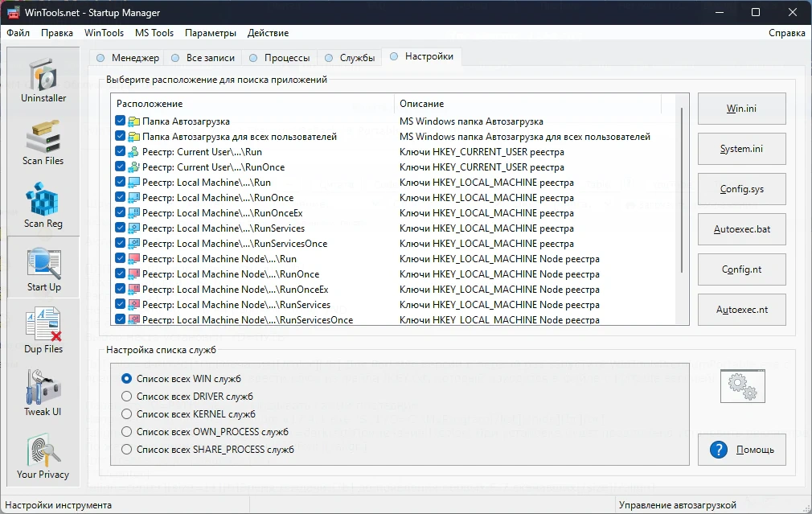The image size is (812, 514).
Task: Click the icon of Local Machine Node\...\Run row
Action: pos(134,258)
